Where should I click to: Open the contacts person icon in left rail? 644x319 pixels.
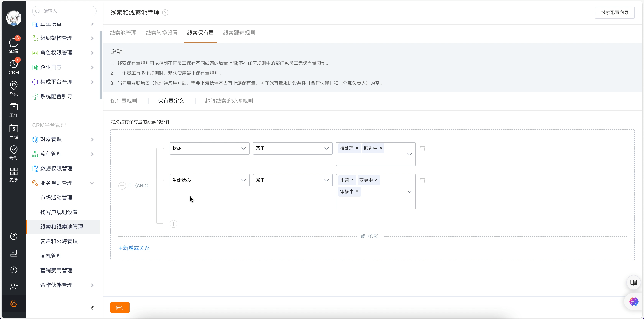tap(14, 287)
